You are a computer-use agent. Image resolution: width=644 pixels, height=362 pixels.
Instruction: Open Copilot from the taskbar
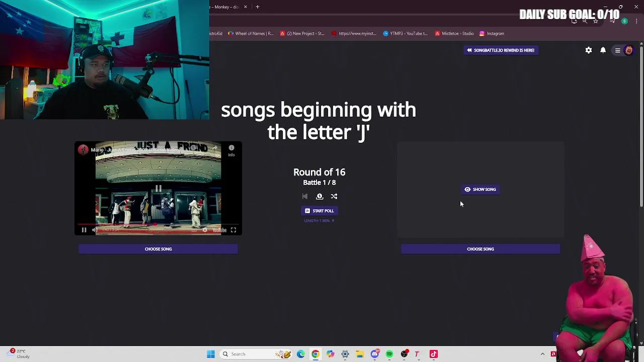click(330, 354)
